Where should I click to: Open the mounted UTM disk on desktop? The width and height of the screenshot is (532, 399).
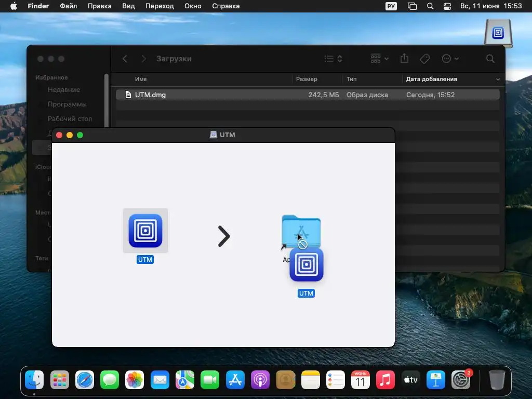click(498, 33)
